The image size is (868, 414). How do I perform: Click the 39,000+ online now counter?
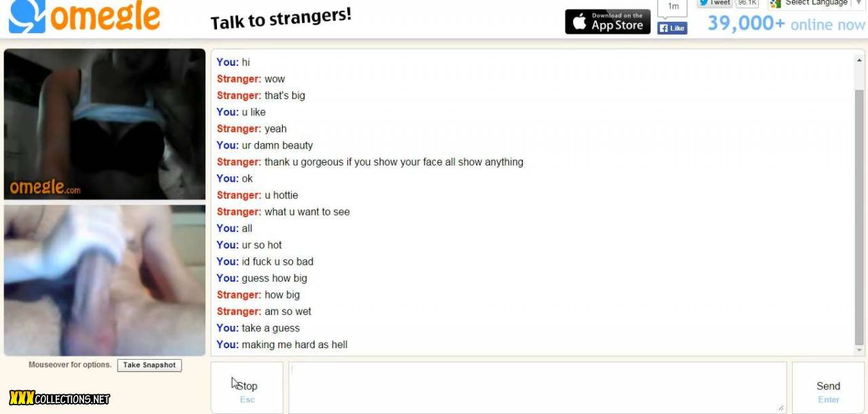[786, 24]
